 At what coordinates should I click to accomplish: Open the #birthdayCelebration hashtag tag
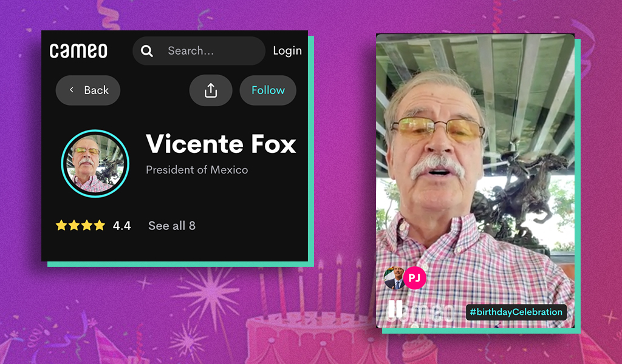point(516,312)
